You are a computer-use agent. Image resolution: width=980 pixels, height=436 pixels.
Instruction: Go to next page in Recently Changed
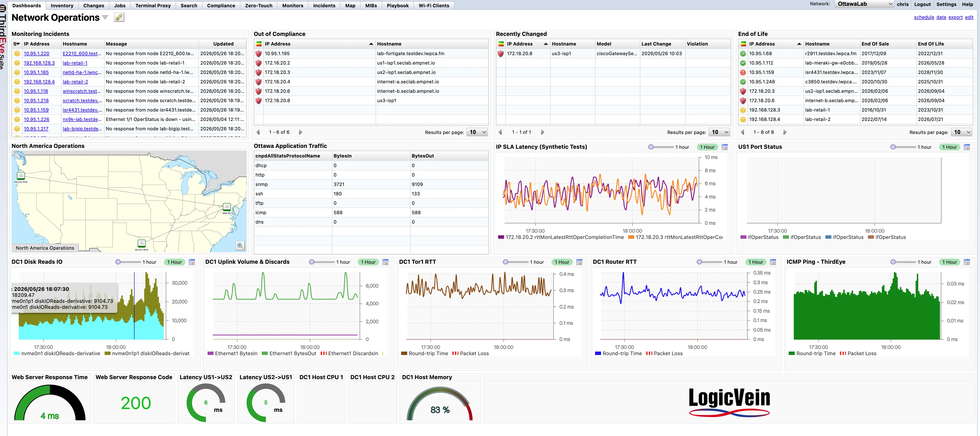click(x=543, y=132)
